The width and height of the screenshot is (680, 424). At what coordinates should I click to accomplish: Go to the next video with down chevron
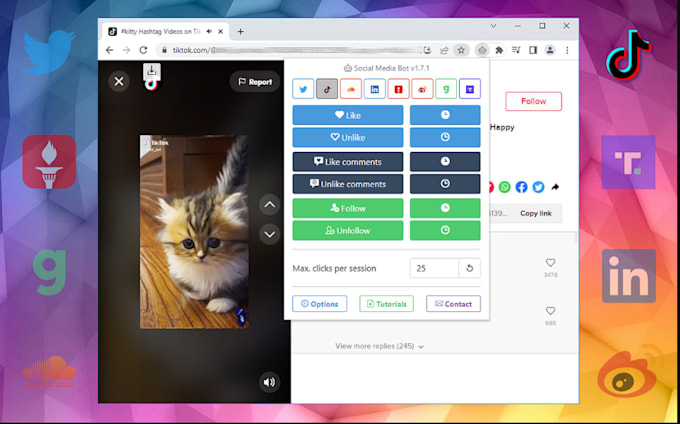(270, 234)
